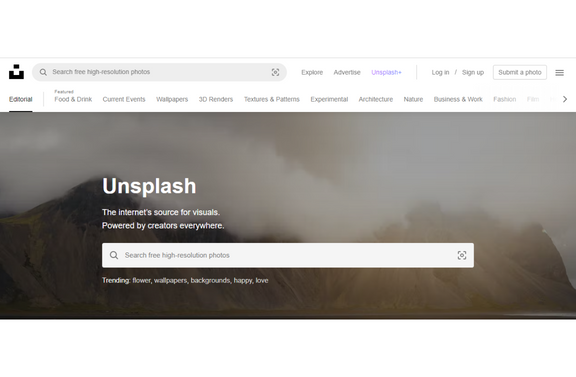Viewport: 576px width, 377px height.
Task: Click text 'The internet's source for visuals.'
Action: pos(161,212)
